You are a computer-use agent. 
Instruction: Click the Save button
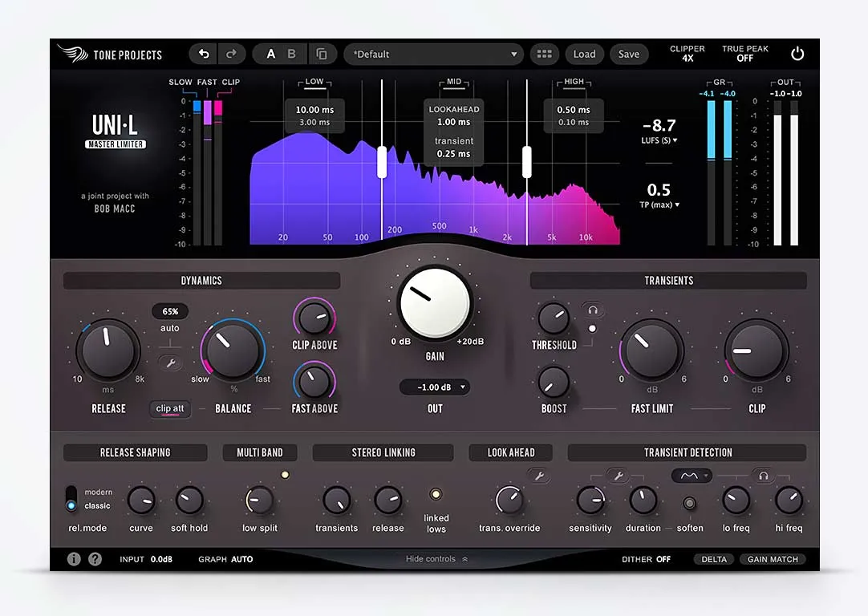pyautogui.click(x=629, y=54)
